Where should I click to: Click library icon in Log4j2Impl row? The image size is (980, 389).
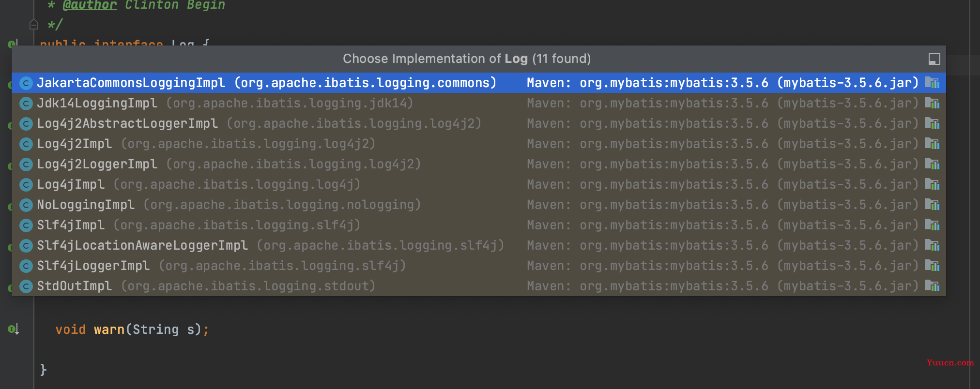point(932,144)
